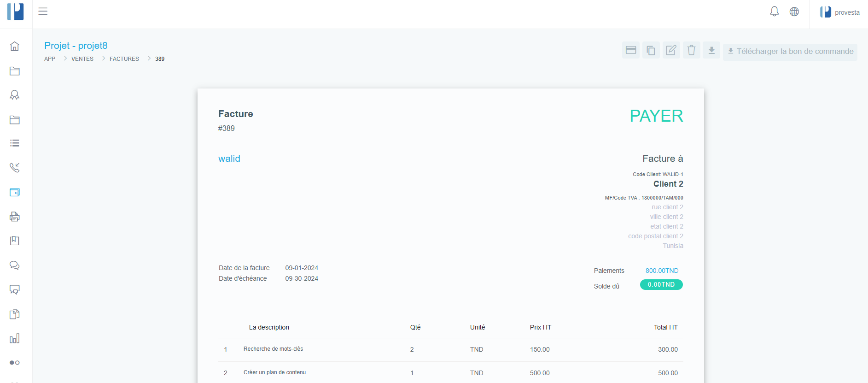Screen dimensions: 868x383
Task: Click the 800.00TND payments link
Action: click(662, 271)
